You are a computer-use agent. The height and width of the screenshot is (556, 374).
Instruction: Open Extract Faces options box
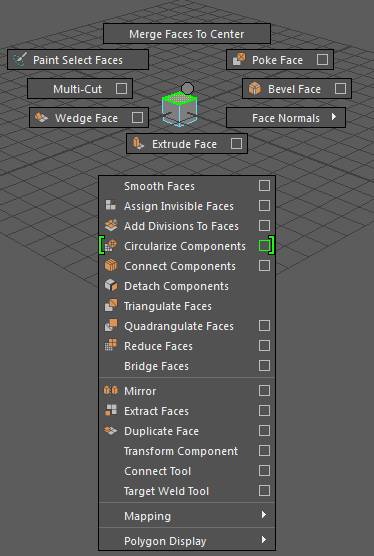264,411
